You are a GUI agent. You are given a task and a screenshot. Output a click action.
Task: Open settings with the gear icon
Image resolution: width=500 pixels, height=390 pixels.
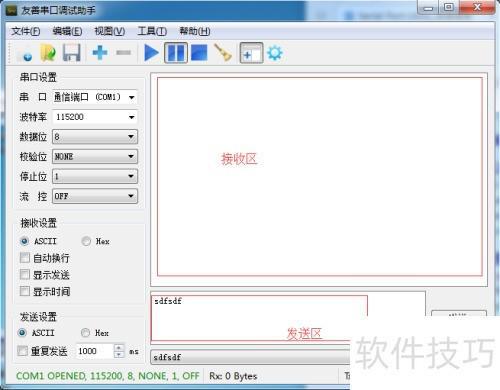pos(275,53)
